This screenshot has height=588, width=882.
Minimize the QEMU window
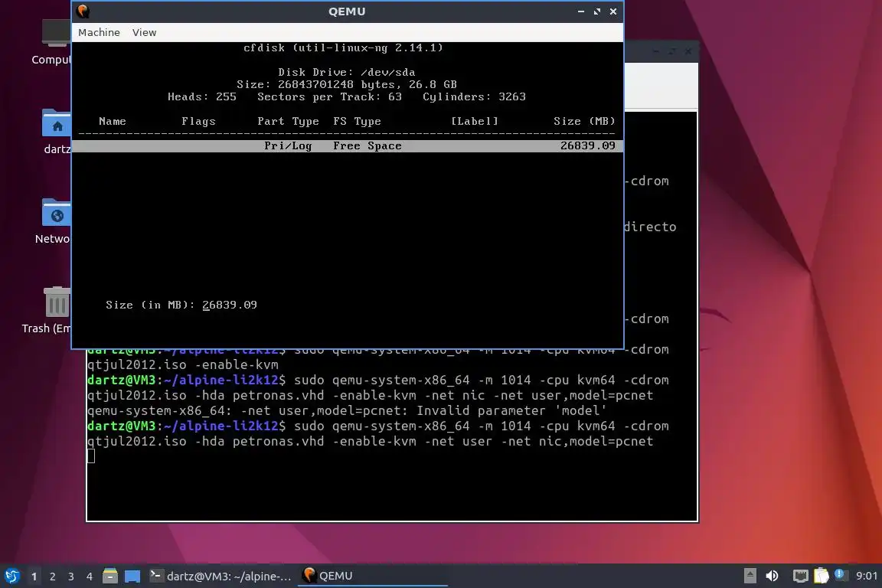(x=581, y=11)
